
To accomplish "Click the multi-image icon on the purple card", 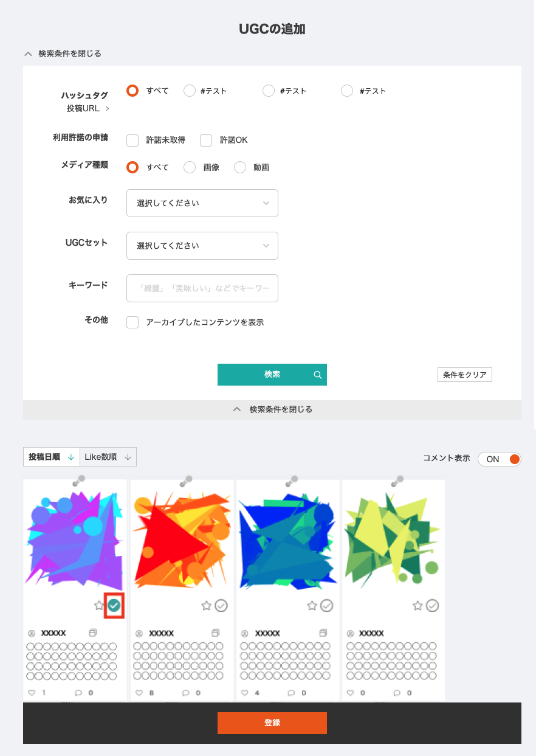I will 93,633.
